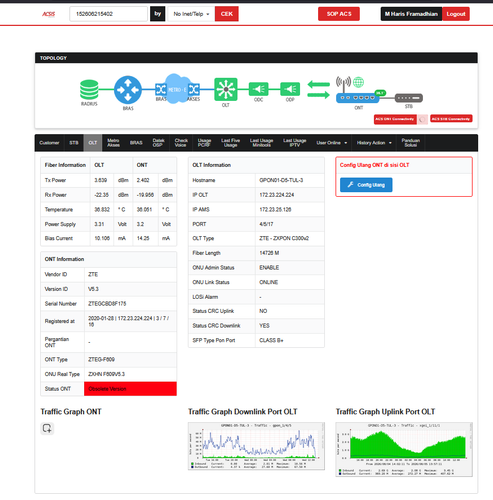Select the OLT tab
Image resolution: width=493 pixels, height=500 pixels.
click(93, 143)
